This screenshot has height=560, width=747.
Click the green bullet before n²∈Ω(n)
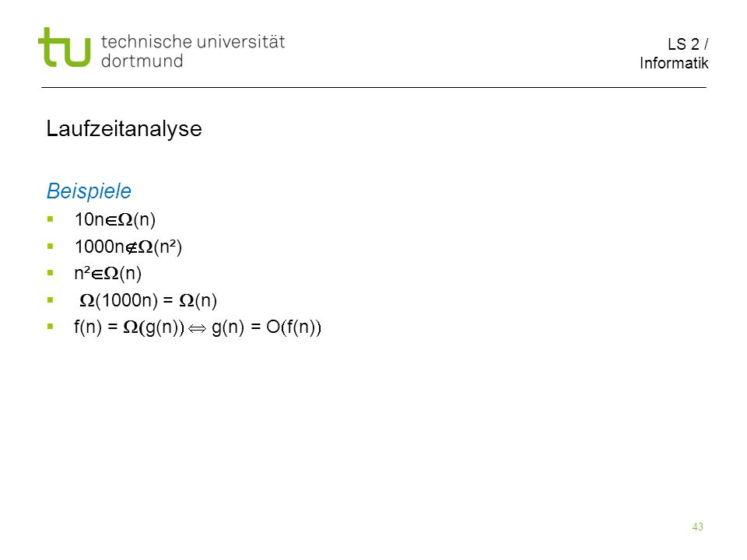(50, 273)
